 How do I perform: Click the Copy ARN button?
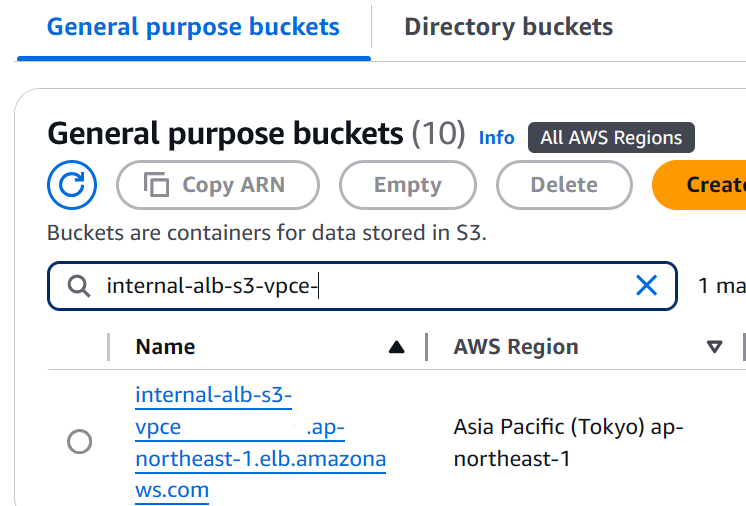(218, 185)
